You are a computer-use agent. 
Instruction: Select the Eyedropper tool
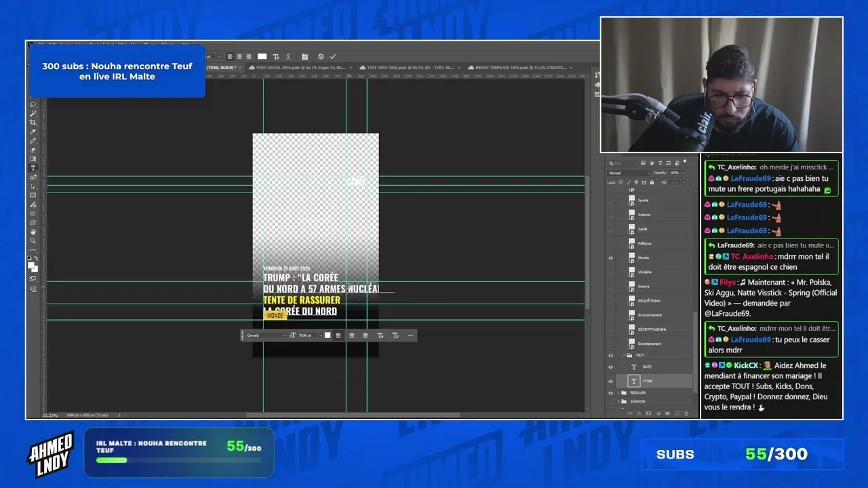33,131
